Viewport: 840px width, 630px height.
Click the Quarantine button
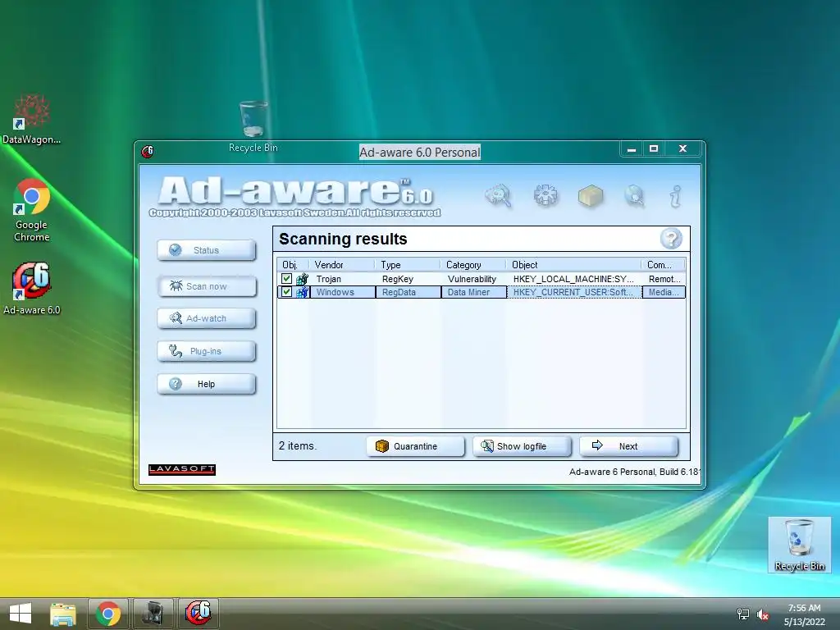(x=415, y=446)
